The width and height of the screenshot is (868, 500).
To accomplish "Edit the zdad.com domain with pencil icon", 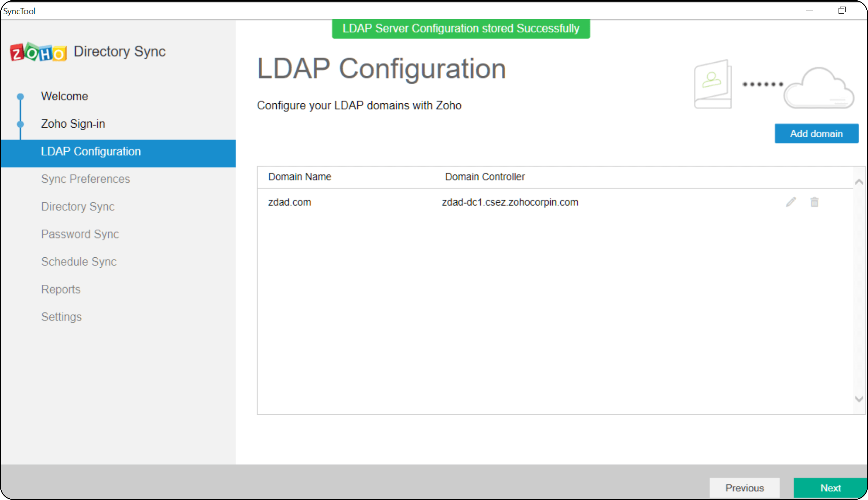I will [791, 202].
